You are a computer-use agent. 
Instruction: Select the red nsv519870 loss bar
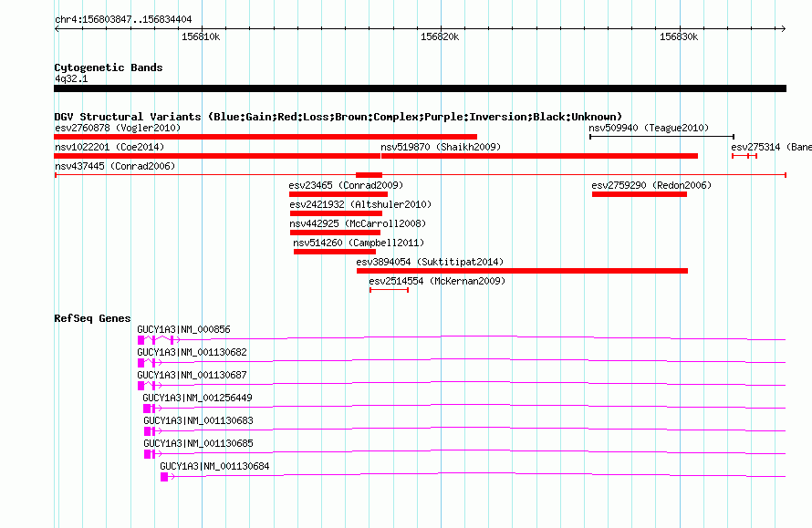(539, 156)
